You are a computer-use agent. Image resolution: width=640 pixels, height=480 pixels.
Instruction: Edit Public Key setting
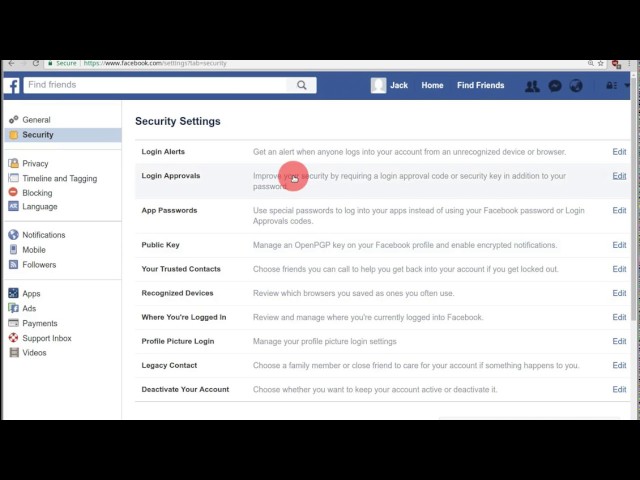(619, 245)
